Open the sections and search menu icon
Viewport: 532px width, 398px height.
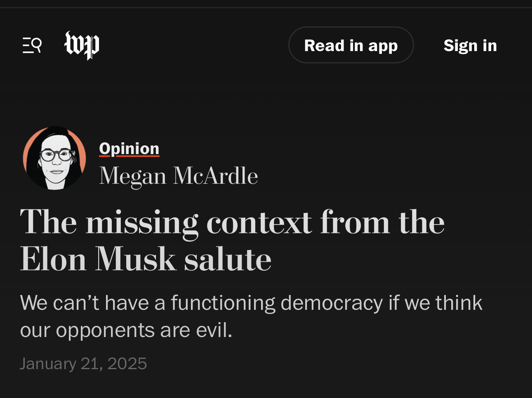(x=32, y=45)
